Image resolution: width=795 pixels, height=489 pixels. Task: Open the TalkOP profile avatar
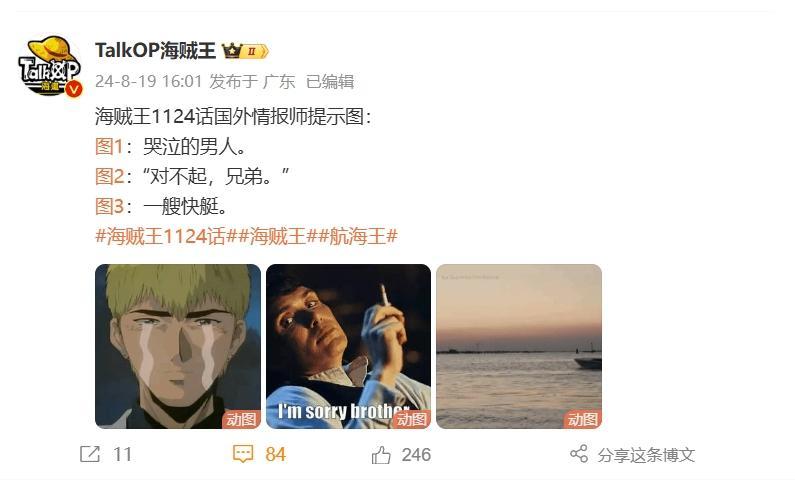point(50,65)
